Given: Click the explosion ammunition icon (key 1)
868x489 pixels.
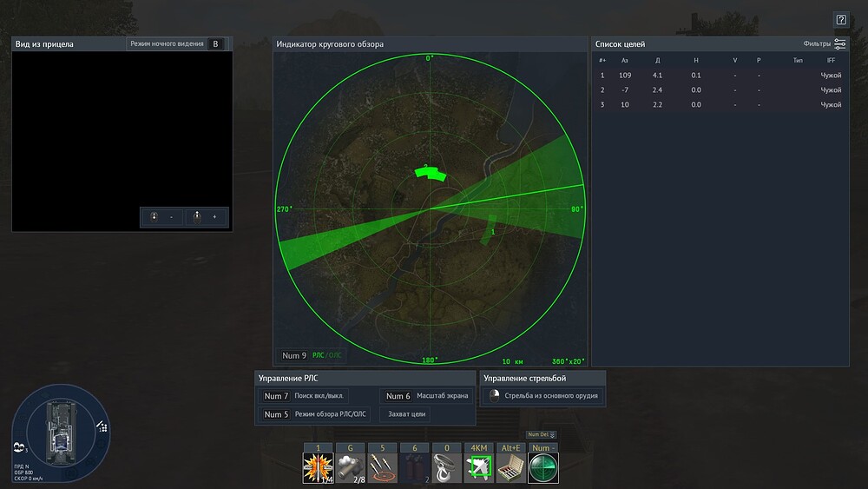Looking at the screenshot, I should [x=318, y=468].
